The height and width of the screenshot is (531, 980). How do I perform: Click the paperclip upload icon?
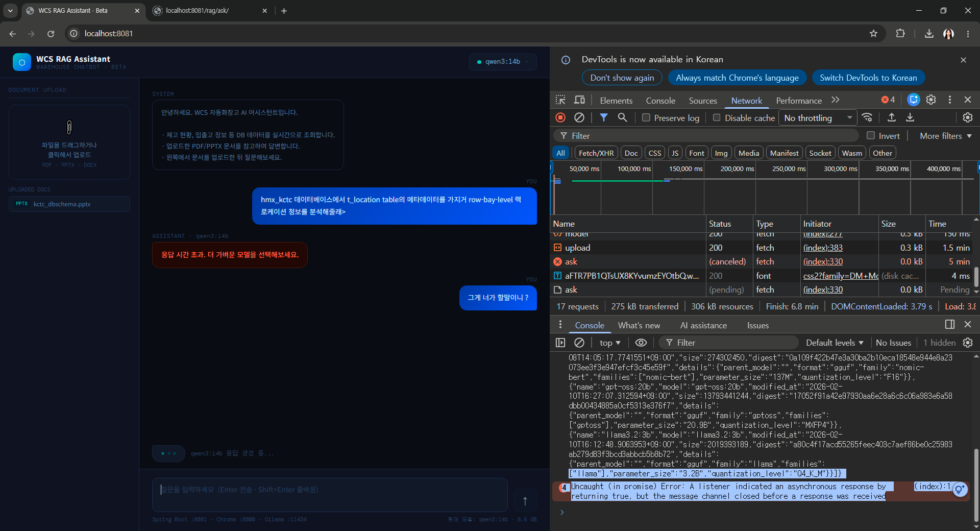(69, 127)
